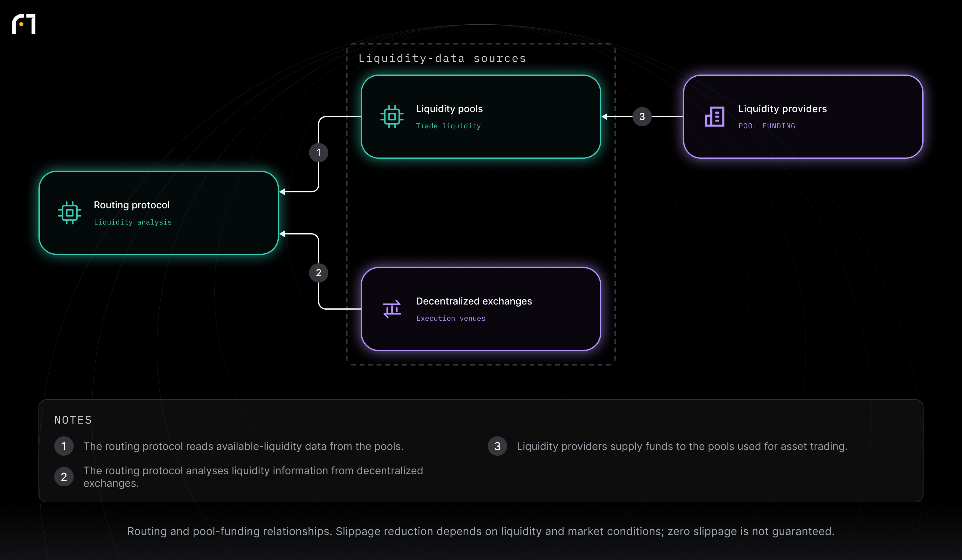The width and height of the screenshot is (962, 560).
Task: Click the step 1 badge on the diagram connector
Action: [x=318, y=153]
